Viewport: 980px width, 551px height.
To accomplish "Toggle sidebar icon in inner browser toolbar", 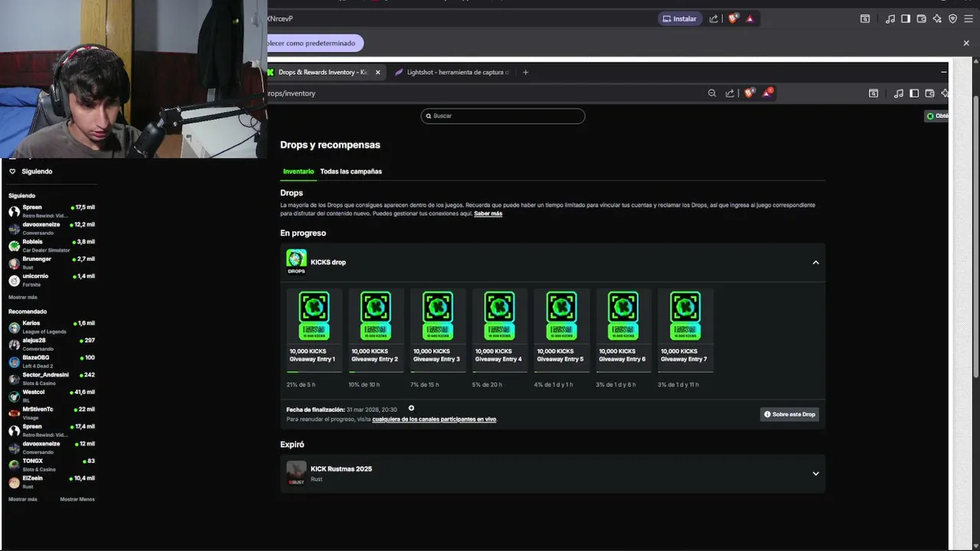I will click(914, 93).
